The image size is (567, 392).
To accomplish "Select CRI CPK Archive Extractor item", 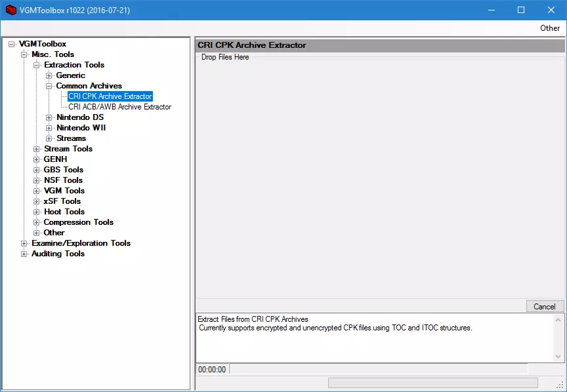I will click(110, 96).
